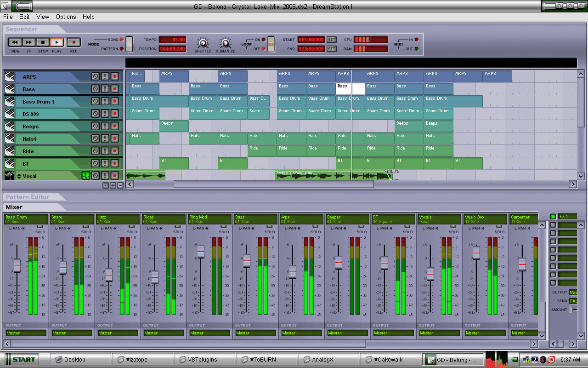Stop playback in the sequencer
Viewport: 588px width, 368px height.
[x=43, y=42]
